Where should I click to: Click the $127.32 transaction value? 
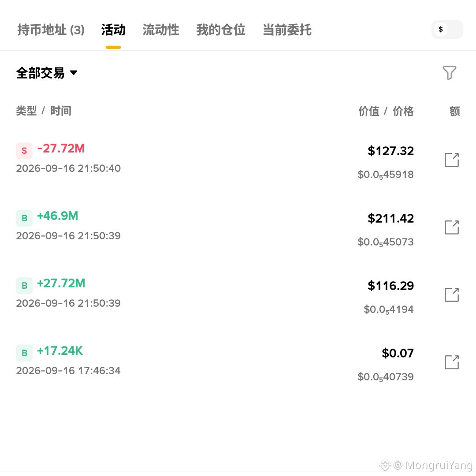pos(390,151)
